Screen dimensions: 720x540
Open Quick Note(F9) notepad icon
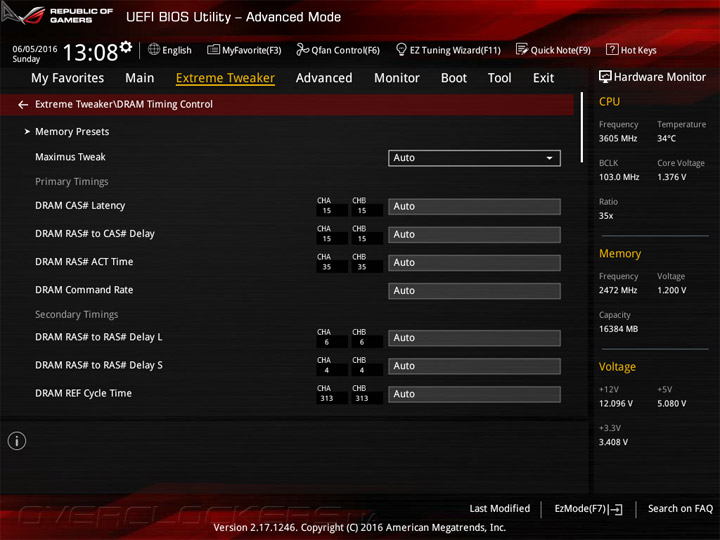tap(522, 49)
